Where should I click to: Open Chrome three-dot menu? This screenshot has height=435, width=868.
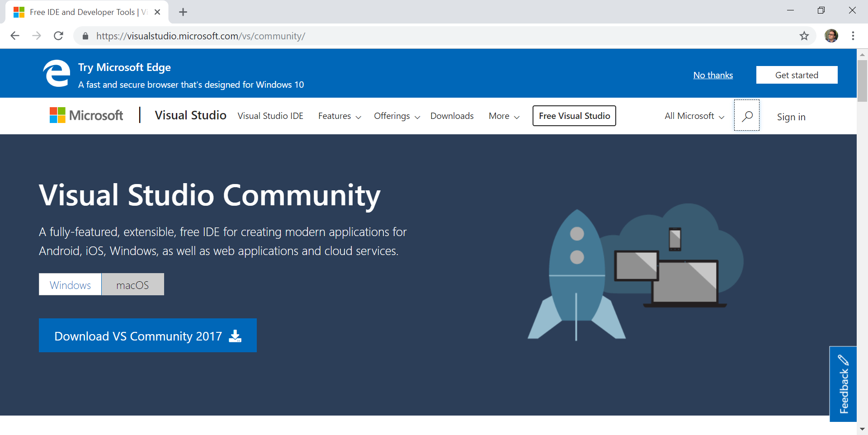[x=853, y=36]
